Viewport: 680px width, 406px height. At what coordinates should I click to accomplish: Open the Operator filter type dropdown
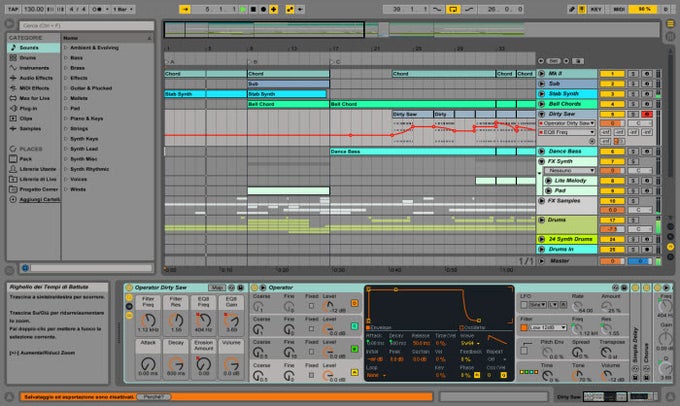pos(550,327)
